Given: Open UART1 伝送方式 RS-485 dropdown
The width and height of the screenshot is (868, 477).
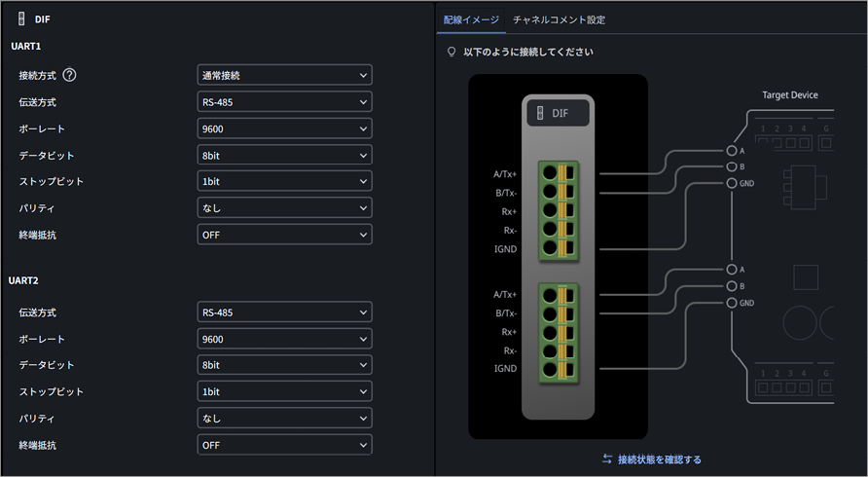Looking at the screenshot, I should [x=284, y=102].
